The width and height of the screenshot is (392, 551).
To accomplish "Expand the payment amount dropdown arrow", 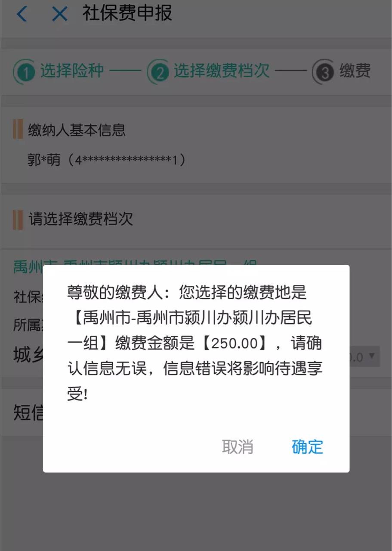I will 371,356.
